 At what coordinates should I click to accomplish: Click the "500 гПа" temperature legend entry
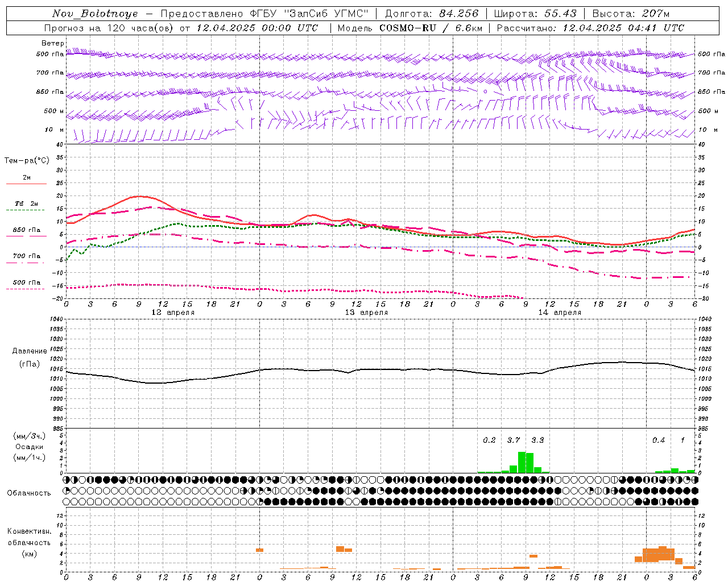click(x=26, y=282)
